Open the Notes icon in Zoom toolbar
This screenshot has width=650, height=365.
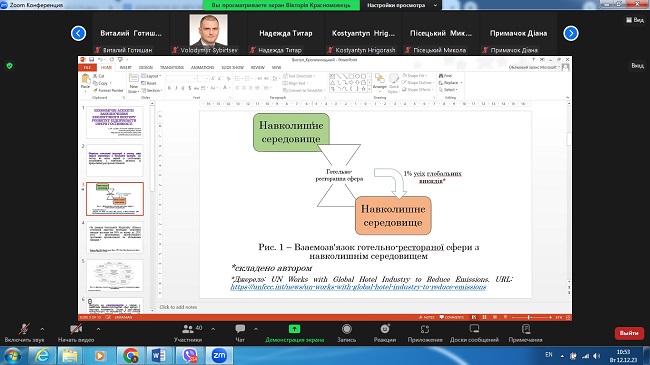(x=526, y=329)
